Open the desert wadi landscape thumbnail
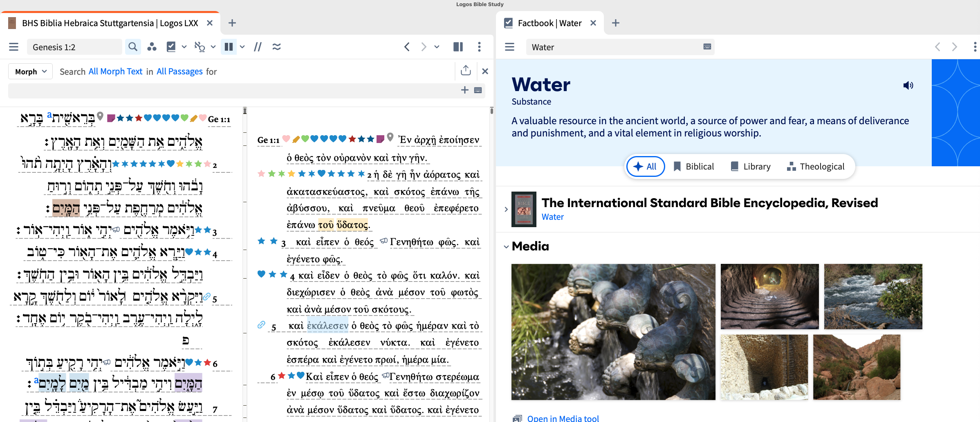This screenshot has height=422, width=980. click(857, 367)
